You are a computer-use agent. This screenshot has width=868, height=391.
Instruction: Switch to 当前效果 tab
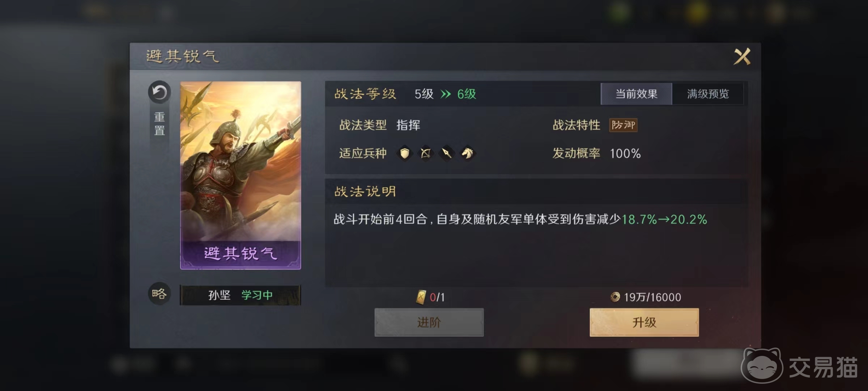[636, 94]
